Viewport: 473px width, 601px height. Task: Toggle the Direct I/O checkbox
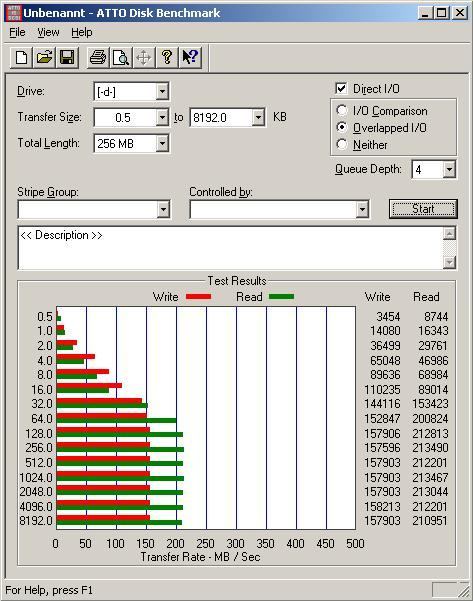click(x=341, y=89)
